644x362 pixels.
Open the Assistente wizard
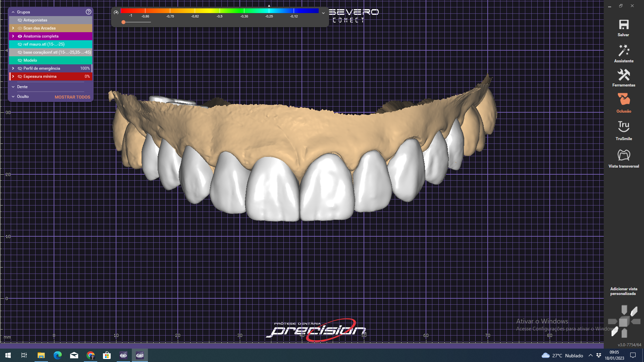pyautogui.click(x=624, y=51)
